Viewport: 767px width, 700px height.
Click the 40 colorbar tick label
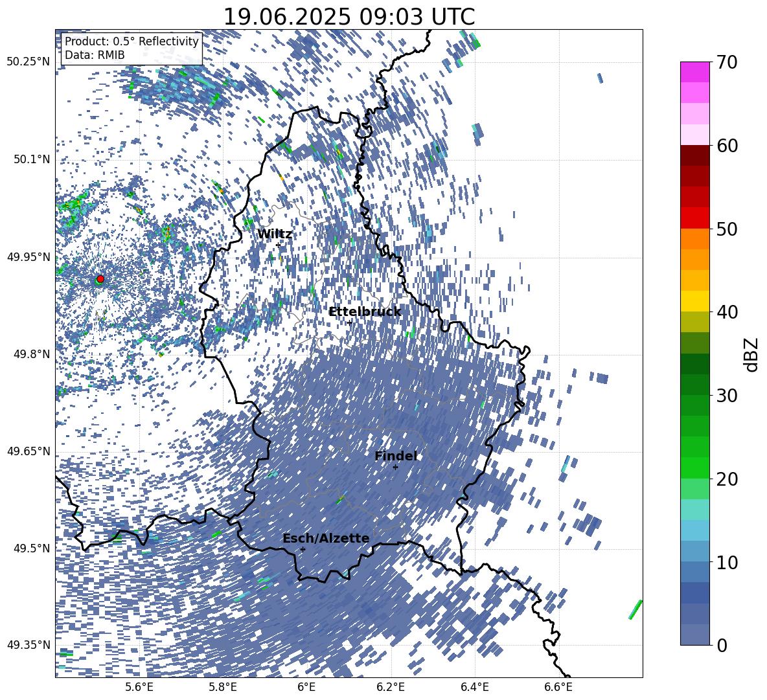(x=726, y=312)
